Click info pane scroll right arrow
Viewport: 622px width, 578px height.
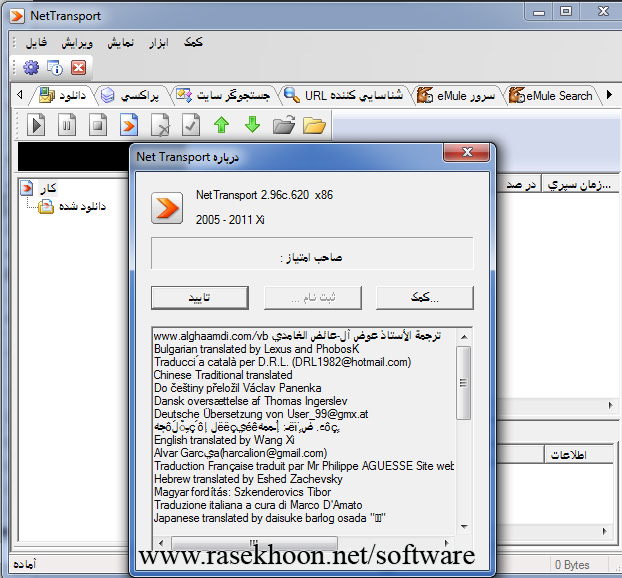tap(605, 531)
